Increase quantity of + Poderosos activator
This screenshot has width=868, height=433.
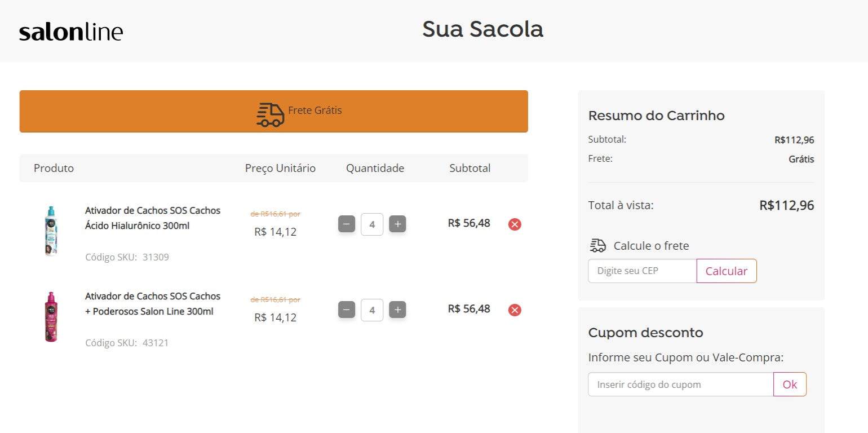397,310
